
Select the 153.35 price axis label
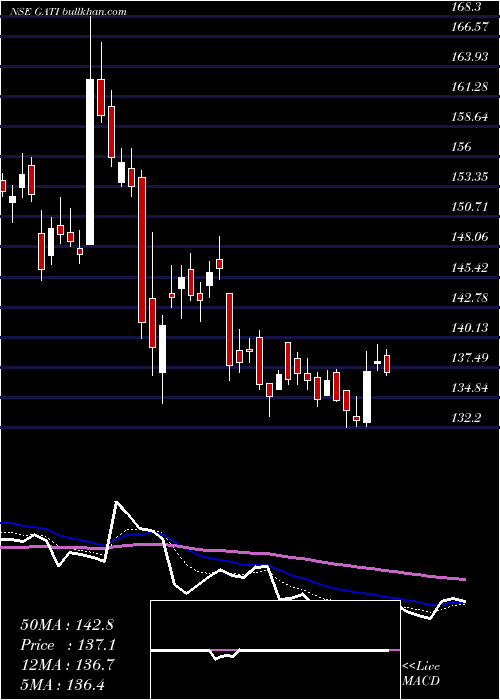coord(472,177)
